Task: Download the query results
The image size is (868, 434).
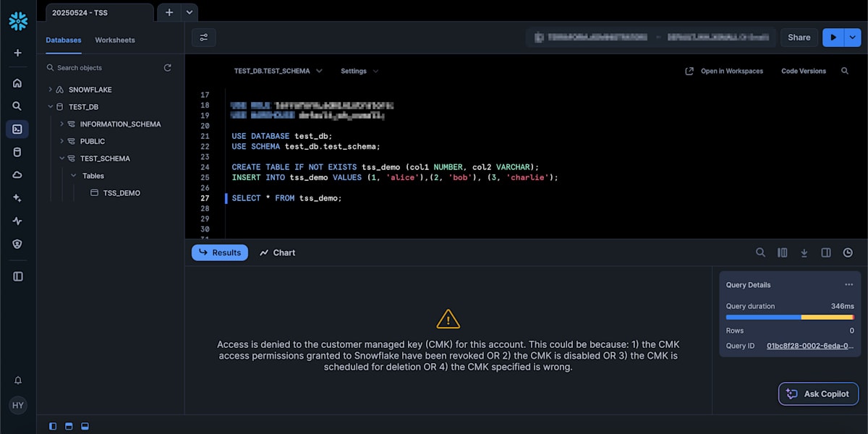Action: click(x=804, y=252)
